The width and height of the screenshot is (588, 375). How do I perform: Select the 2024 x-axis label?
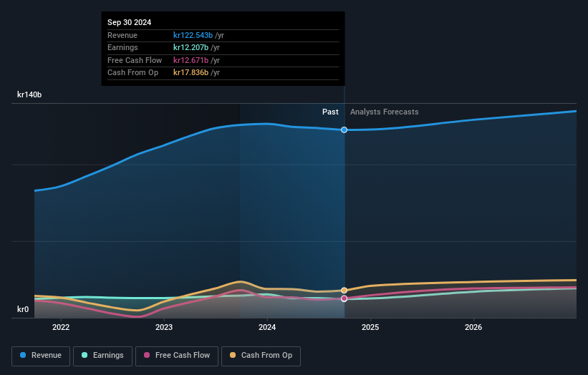point(267,327)
